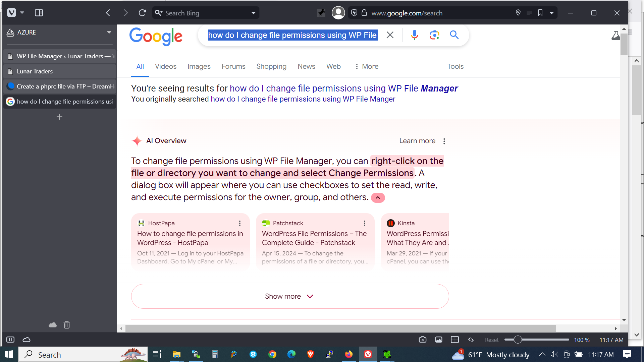
Task: Select the News results tab
Action: point(306,66)
